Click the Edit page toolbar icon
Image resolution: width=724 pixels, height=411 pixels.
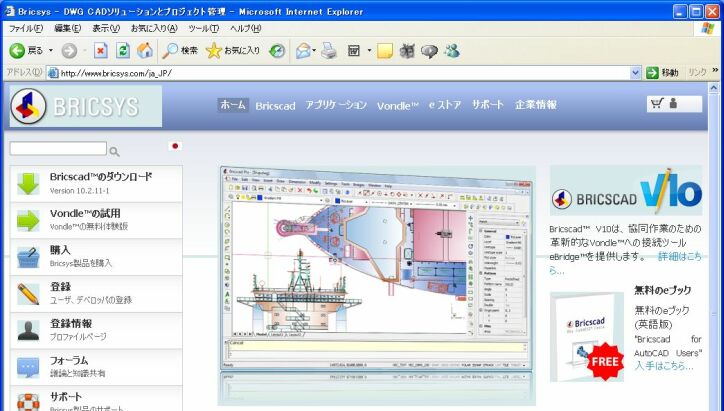point(354,51)
